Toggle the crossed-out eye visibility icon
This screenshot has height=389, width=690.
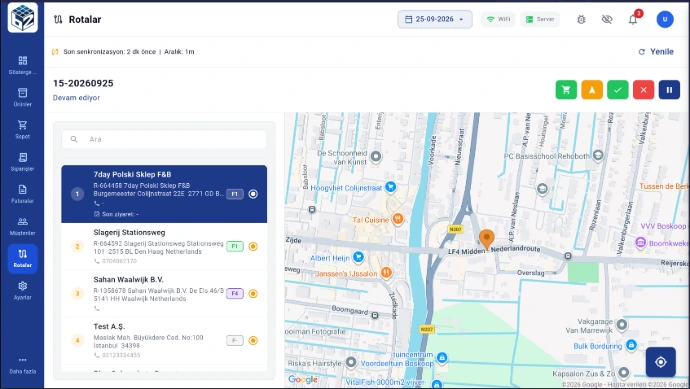click(x=607, y=19)
